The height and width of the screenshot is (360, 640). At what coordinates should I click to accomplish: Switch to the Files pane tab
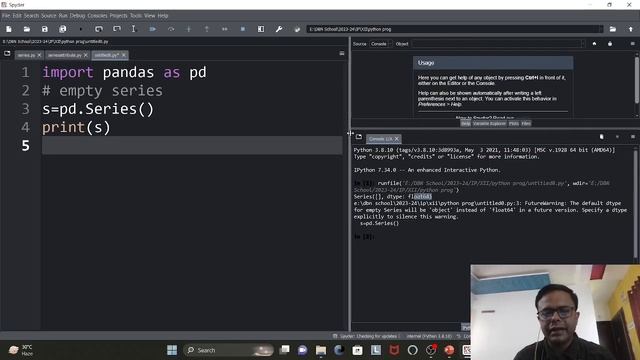pyautogui.click(x=526, y=123)
